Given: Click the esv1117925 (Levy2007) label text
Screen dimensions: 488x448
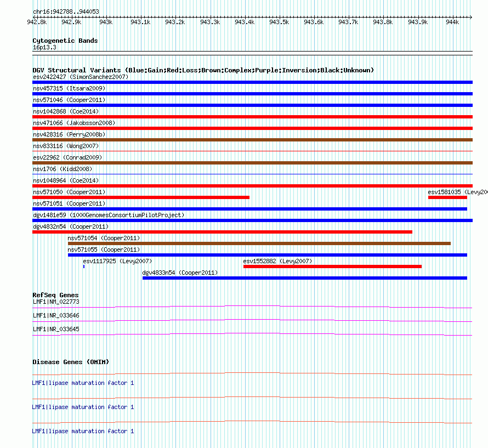Looking at the screenshot, I should click(117, 261).
